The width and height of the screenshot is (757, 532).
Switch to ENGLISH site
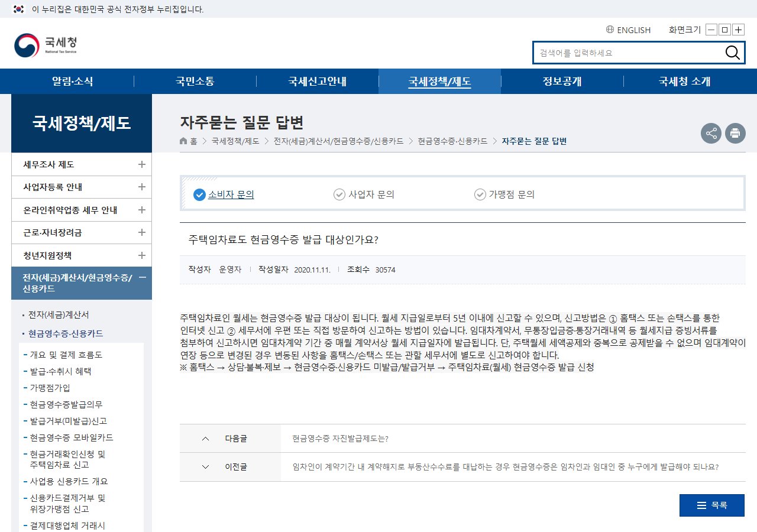633,30
